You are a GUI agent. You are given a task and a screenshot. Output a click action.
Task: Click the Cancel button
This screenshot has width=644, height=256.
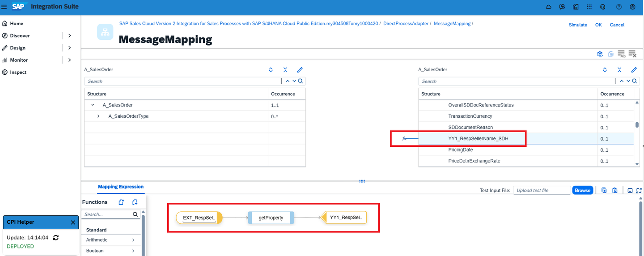tap(617, 25)
